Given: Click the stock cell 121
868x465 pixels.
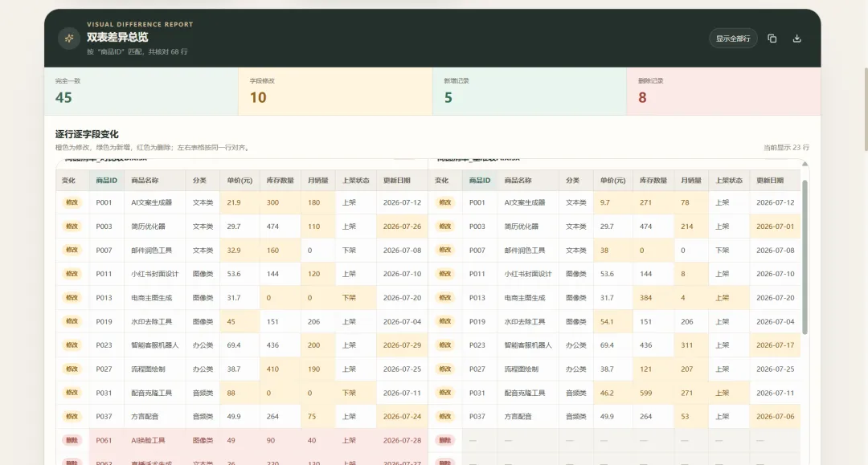Looking at the screenshot, I should click(x=653, y=369).
